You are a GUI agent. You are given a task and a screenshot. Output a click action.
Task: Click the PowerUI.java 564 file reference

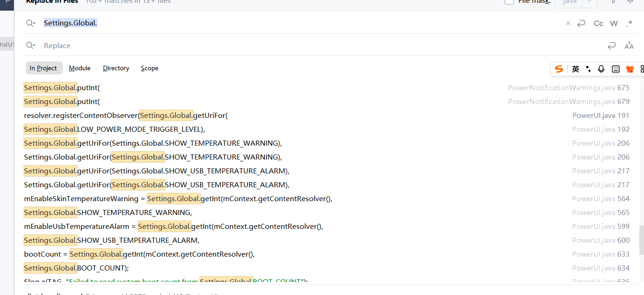coord(601,198)
